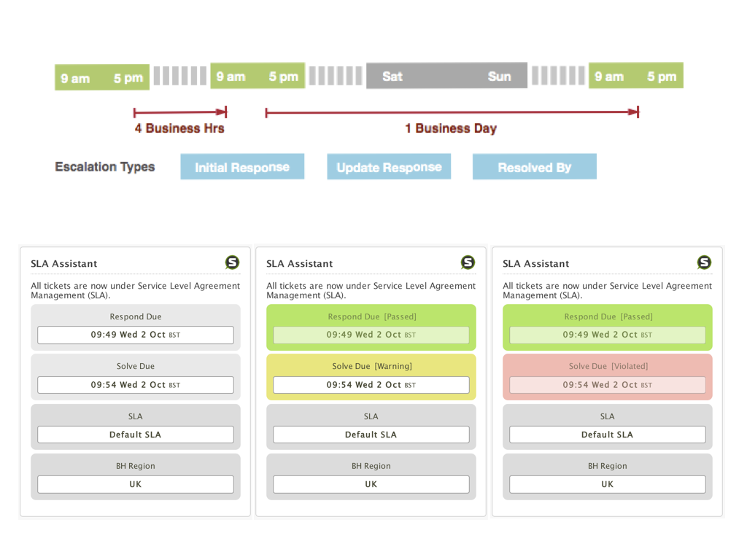
Task: Select the Update Response escalation type
Action: pyautogui.click(x=389, y=167)
